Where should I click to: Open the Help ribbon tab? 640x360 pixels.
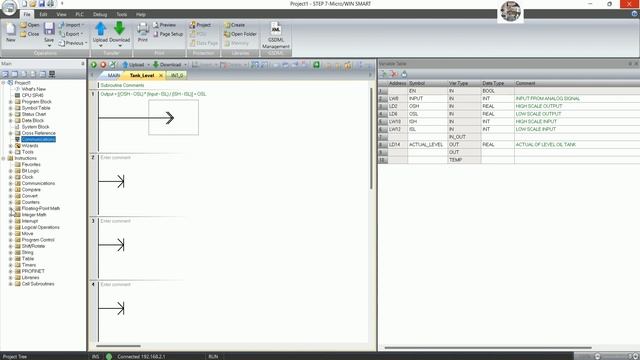click(141, 14)
